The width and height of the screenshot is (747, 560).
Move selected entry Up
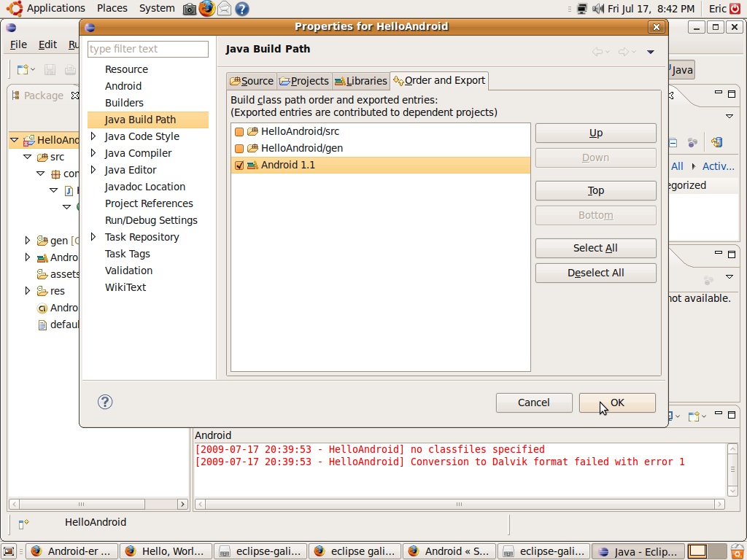pyautogui.click(x=595, y=133)
